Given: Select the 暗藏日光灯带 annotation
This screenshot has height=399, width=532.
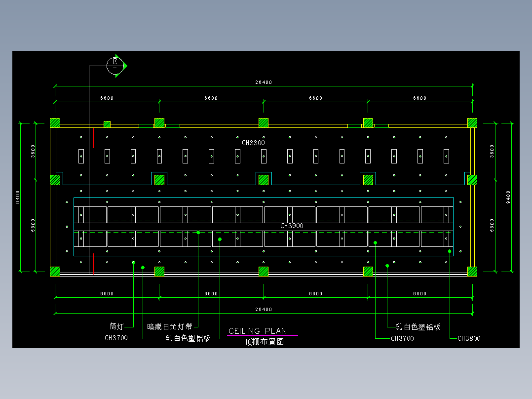Looking at the screenshot, I should coord(170,327).
